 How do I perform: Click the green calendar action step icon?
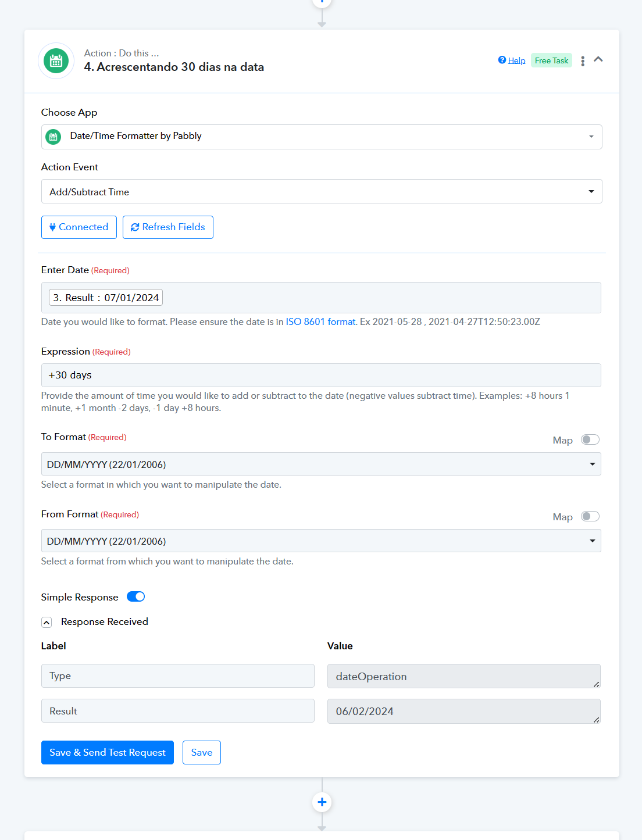(56, 60)
